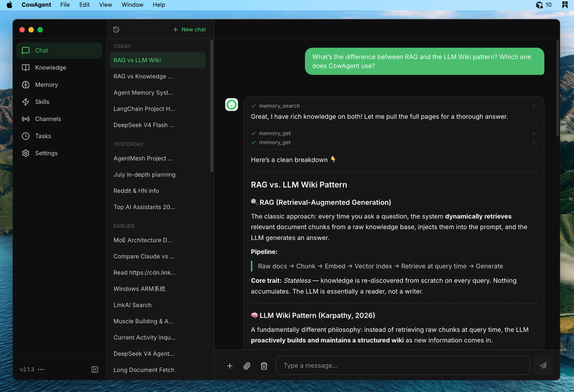Viewport: 574px width, 392px height.
Task: Open the 'Reddit & HN info' chat
Action: coord(157,191)
